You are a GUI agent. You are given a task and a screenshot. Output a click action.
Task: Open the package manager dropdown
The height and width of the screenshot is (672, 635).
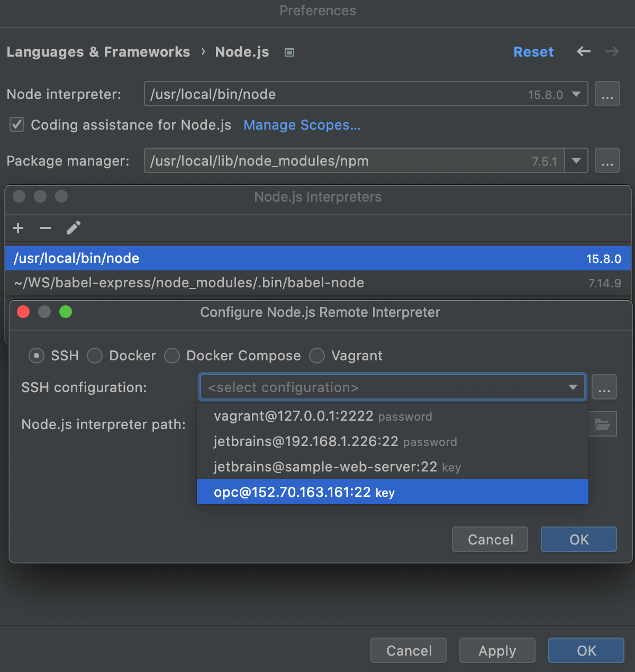tap(576, 160)
